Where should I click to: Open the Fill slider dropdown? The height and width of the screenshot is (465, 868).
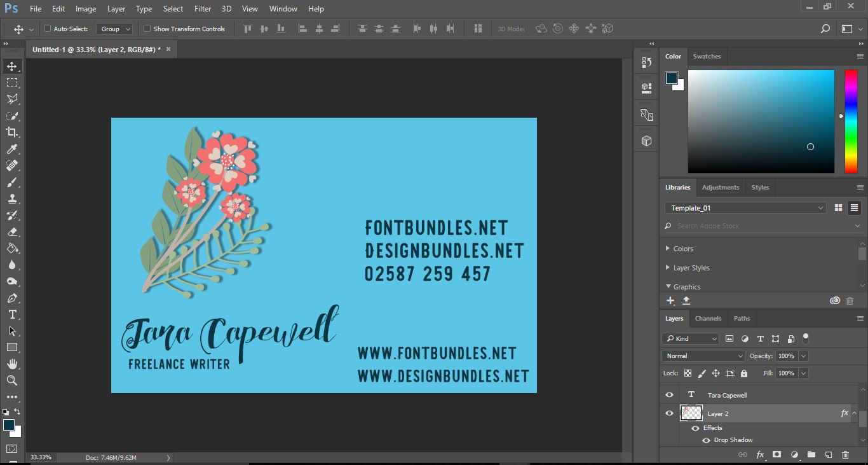[x=804, y=373]
